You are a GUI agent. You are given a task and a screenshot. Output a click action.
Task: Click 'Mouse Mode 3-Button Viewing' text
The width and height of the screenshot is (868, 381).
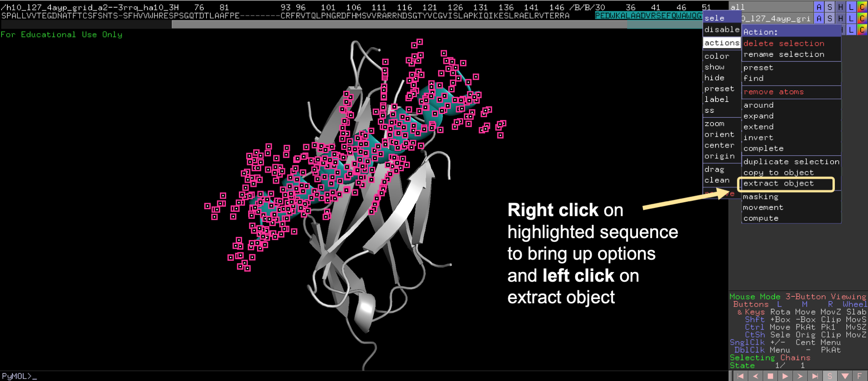(x=797, y=297)
